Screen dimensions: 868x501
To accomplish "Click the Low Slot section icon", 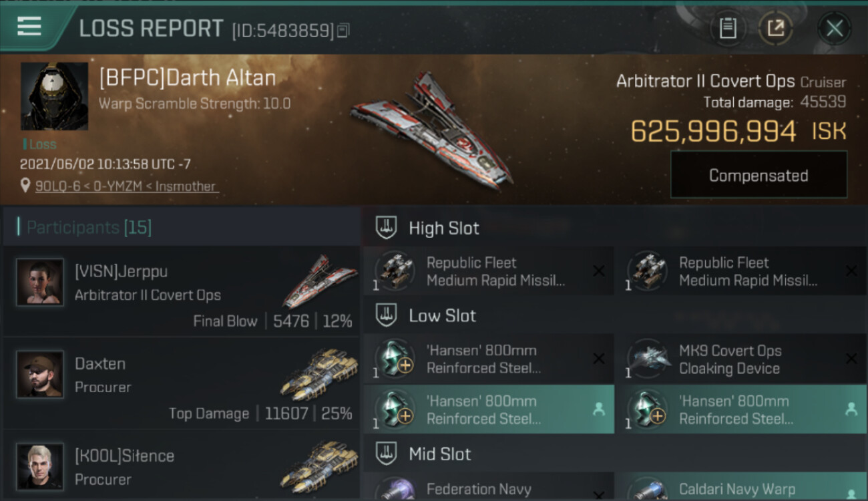I will point(386,315).
